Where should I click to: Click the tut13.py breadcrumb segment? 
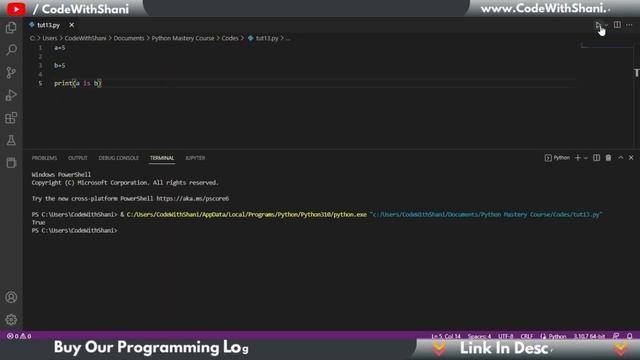pos(263,38)
